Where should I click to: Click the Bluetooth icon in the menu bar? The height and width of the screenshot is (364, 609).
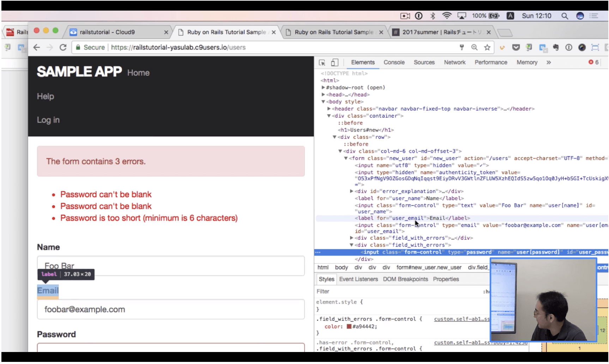pyautogui.click(x=433, y=16)
